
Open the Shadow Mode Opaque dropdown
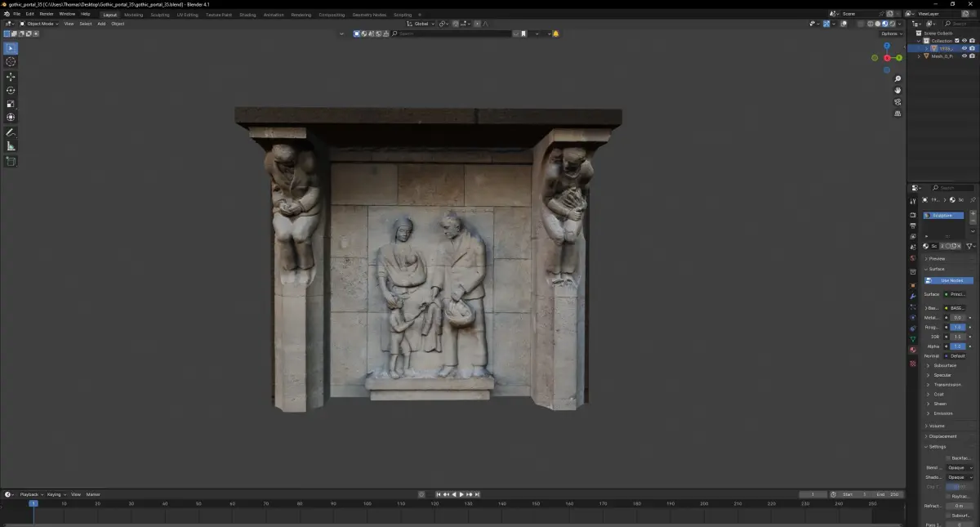960,477
